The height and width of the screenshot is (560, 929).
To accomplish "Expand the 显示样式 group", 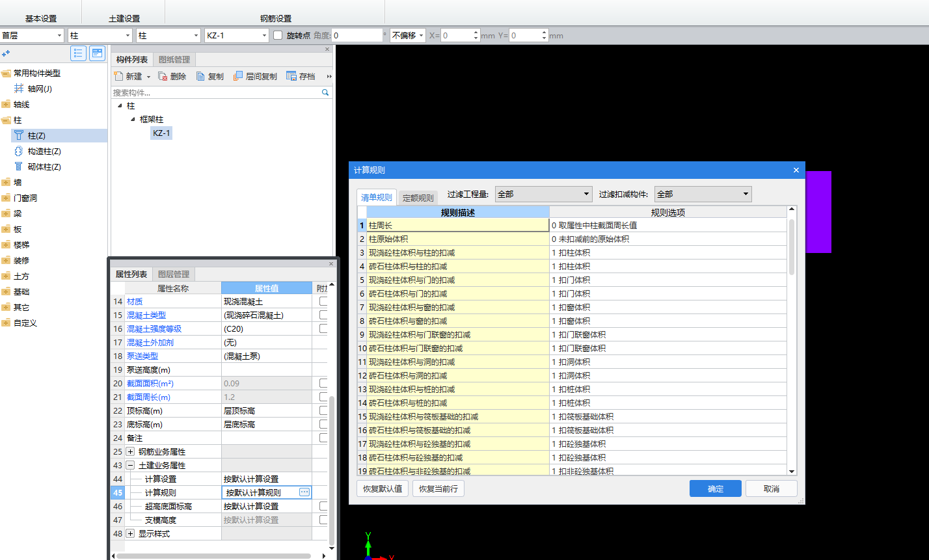I will click(130, 533).
